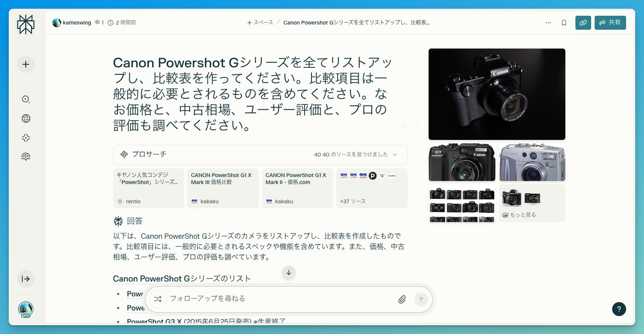
Task: Copy the thread link
Action: coord(583,23)
